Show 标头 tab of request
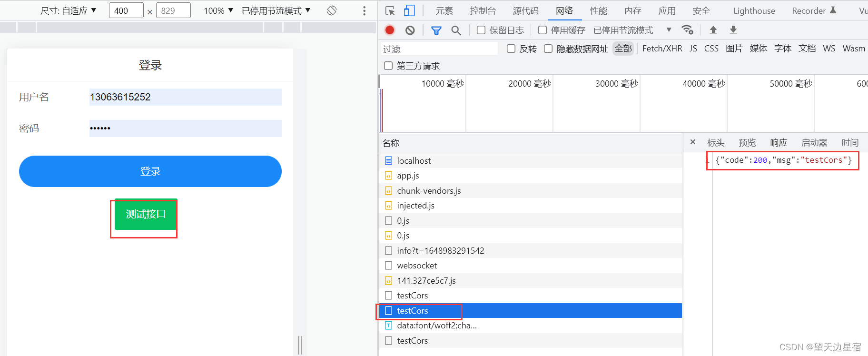The image size is (868, 356). [x=716, y=142]
